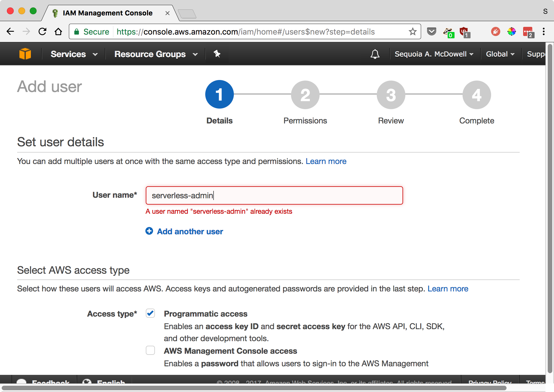Open Sequoia A. McDowell account menu
This screenshot has width=554, height=392.
click(x=434, y=54)
